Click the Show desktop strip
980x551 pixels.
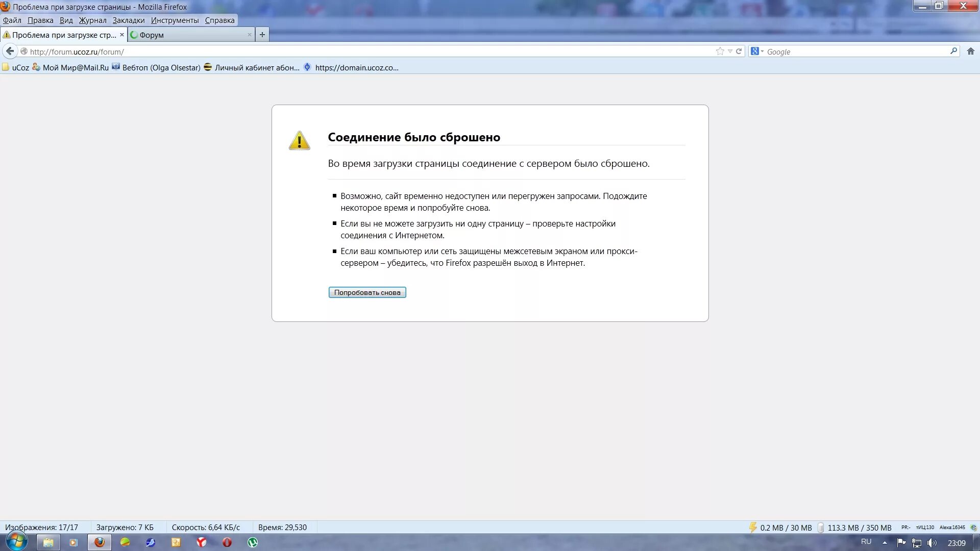(976, 542)
